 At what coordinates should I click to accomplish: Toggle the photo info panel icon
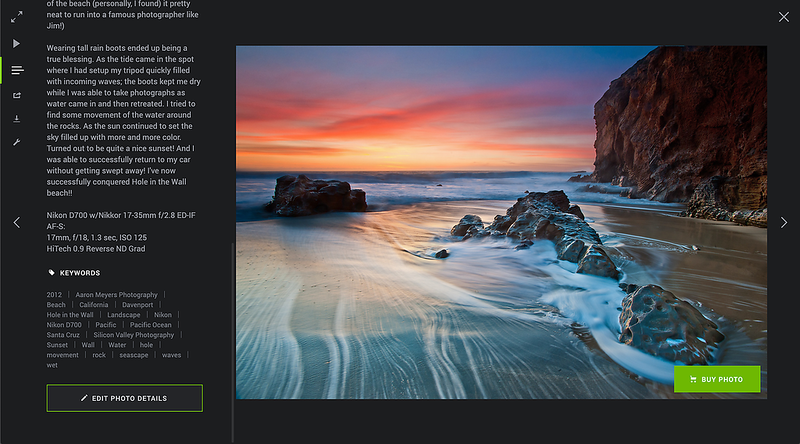pyautogui.click(x=17, y=70)
